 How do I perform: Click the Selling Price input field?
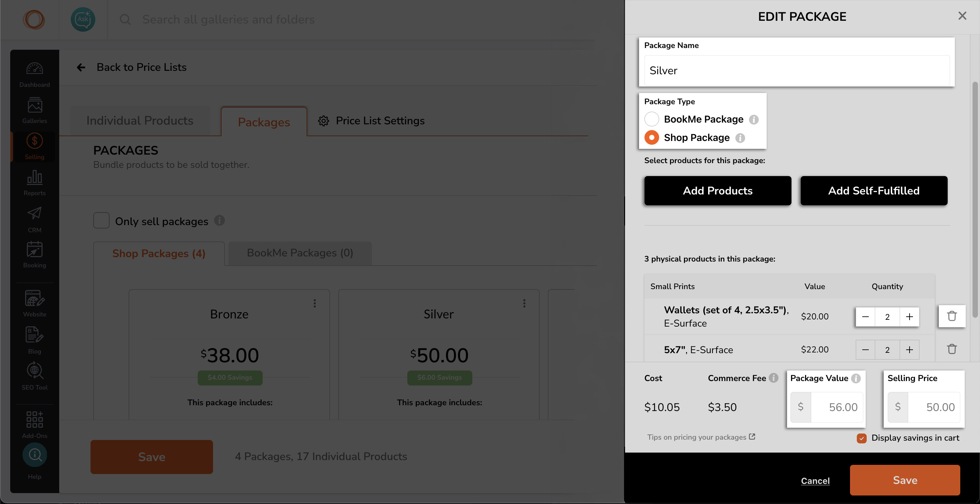pos(934,407)
